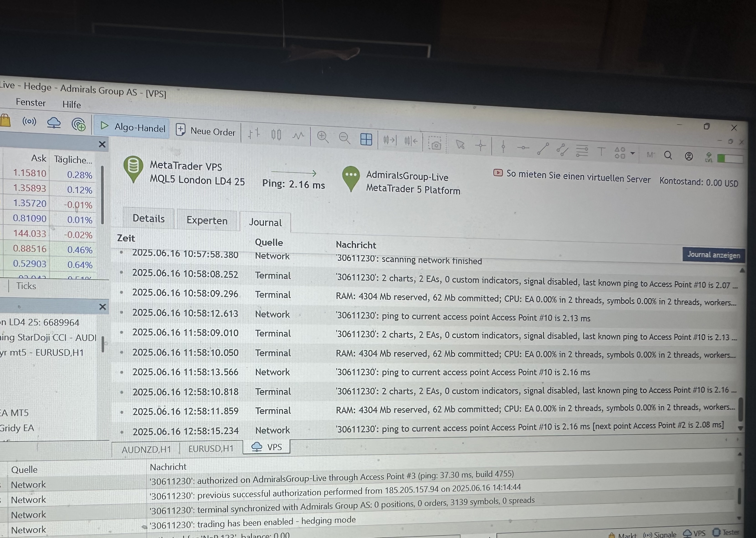Screen dimensions: 756x538
Task: Click the Journal anzeigen button
Action: point(714,255)
